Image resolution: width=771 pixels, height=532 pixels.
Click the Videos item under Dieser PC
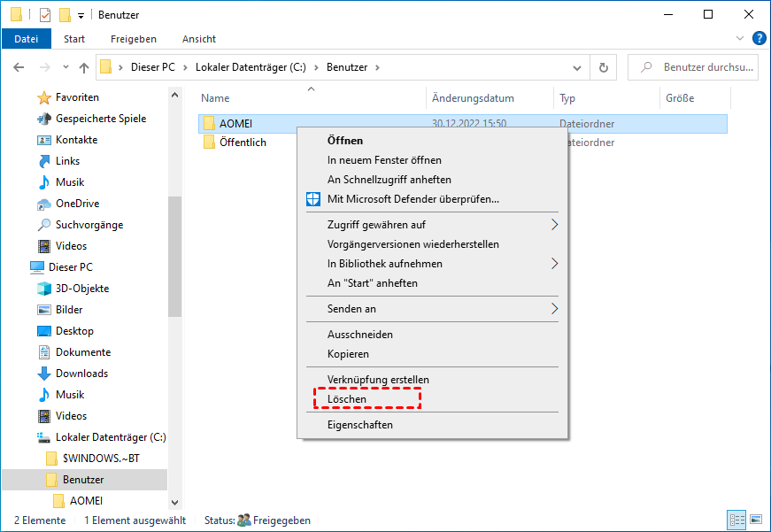[63, 416]
